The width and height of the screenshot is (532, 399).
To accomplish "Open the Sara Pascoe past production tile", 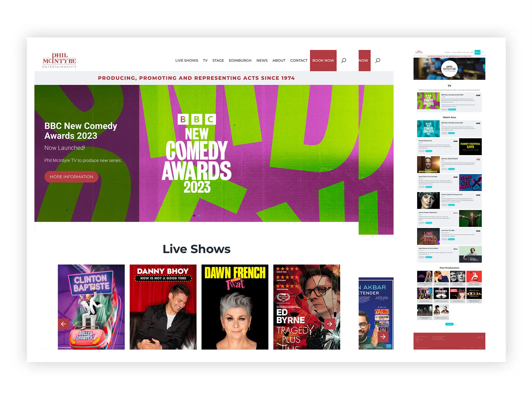I will point(425,278).
